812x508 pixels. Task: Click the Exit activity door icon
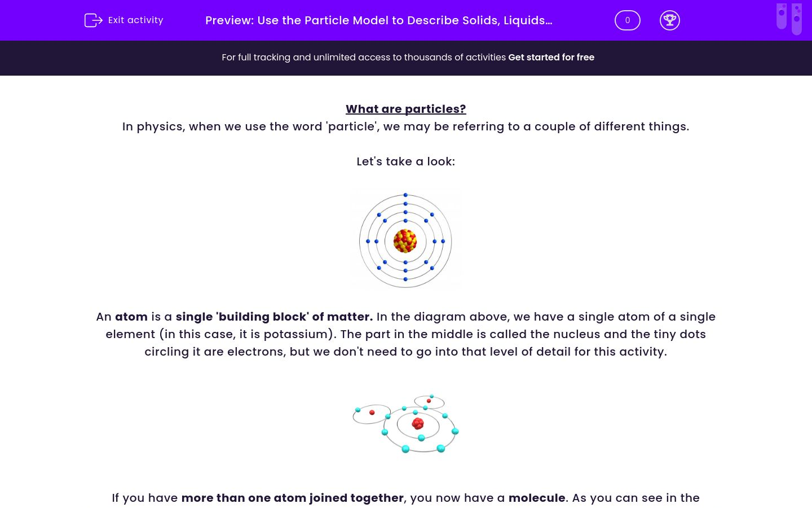[94, 20]
